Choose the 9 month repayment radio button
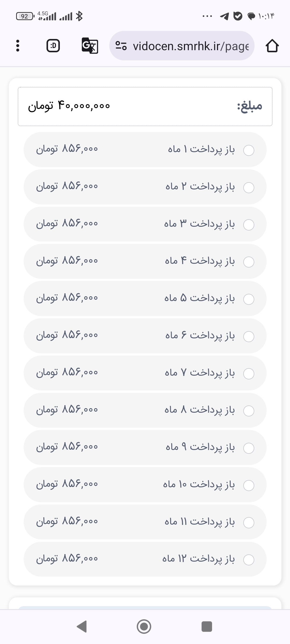This screenshot has width=290, height=644. pyautogui.click(x=249, y=448)
